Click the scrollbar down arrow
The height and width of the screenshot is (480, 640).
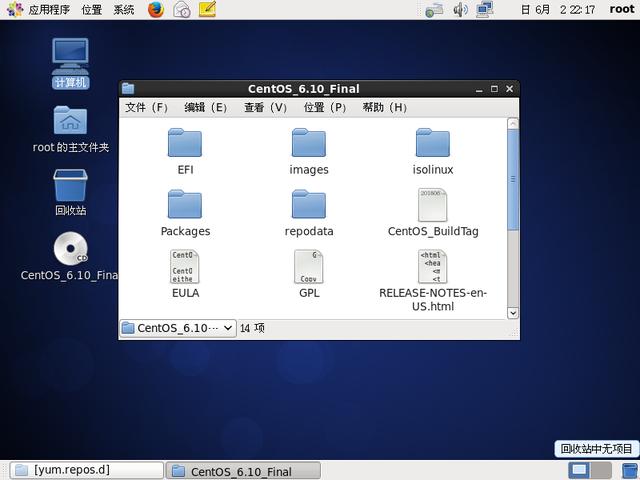[513, 313]
